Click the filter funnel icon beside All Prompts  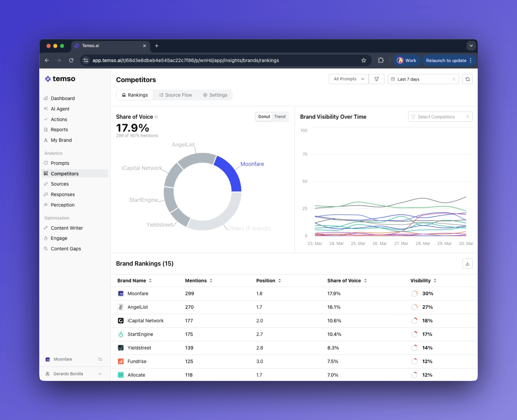[376, 79]
